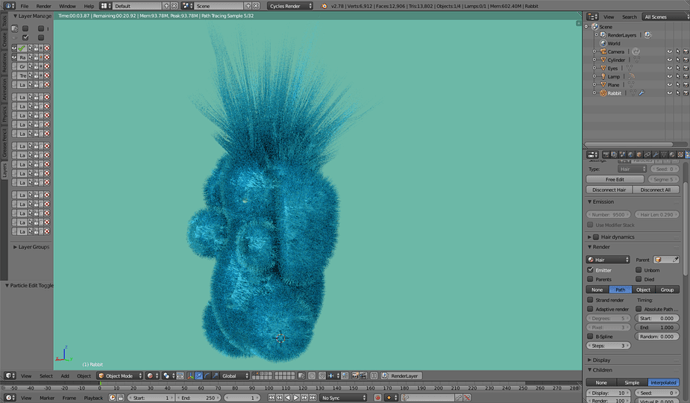Screen dimensions: 690x403
Task: Expand the Display panel
Action: (634, 360)
